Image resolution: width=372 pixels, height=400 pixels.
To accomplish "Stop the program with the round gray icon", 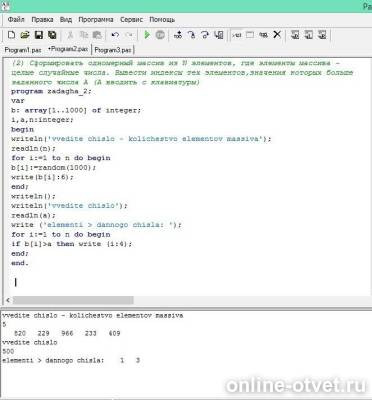I will pyautogui.click(x=160, y=35).
